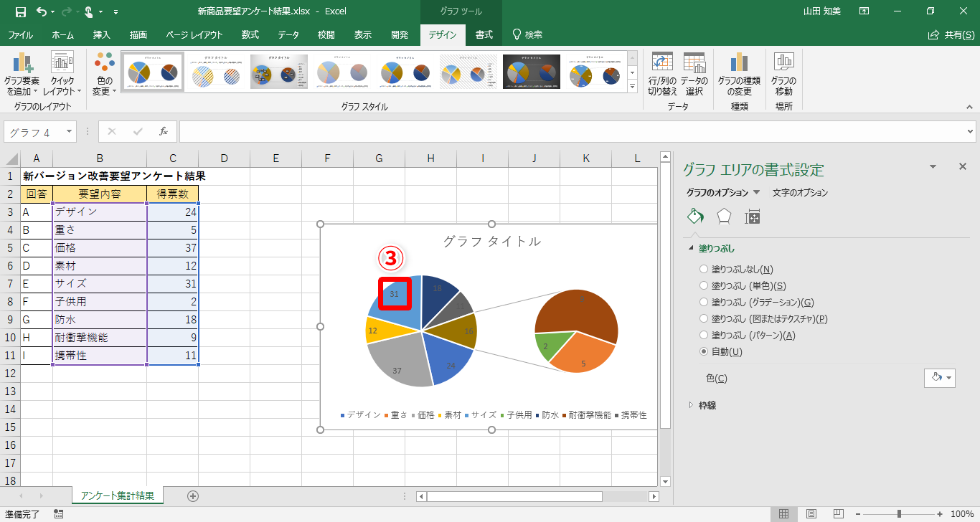The height and width of the screenshot is (522, 980).
Task: Switch to the ホーム tab
Action: coord(63,34)
